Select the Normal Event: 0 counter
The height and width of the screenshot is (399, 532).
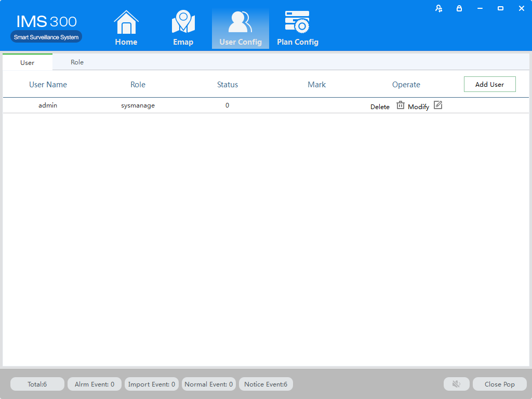(209, 384)
